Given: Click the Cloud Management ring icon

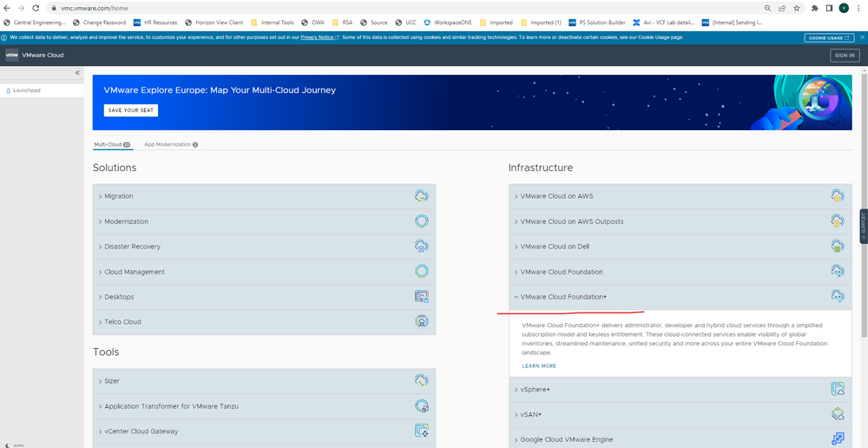Looking at the screenshot, I should (422, 272).
